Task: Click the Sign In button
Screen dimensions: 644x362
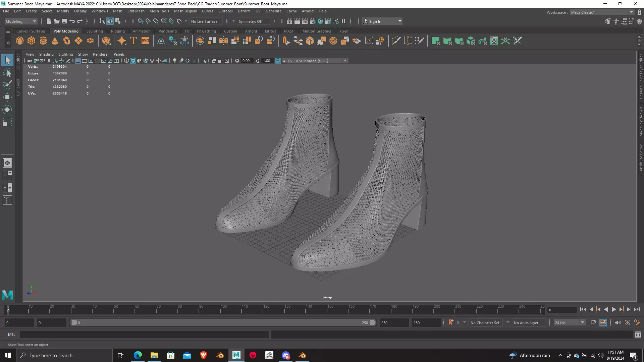Action: click(x=375, y=21)
